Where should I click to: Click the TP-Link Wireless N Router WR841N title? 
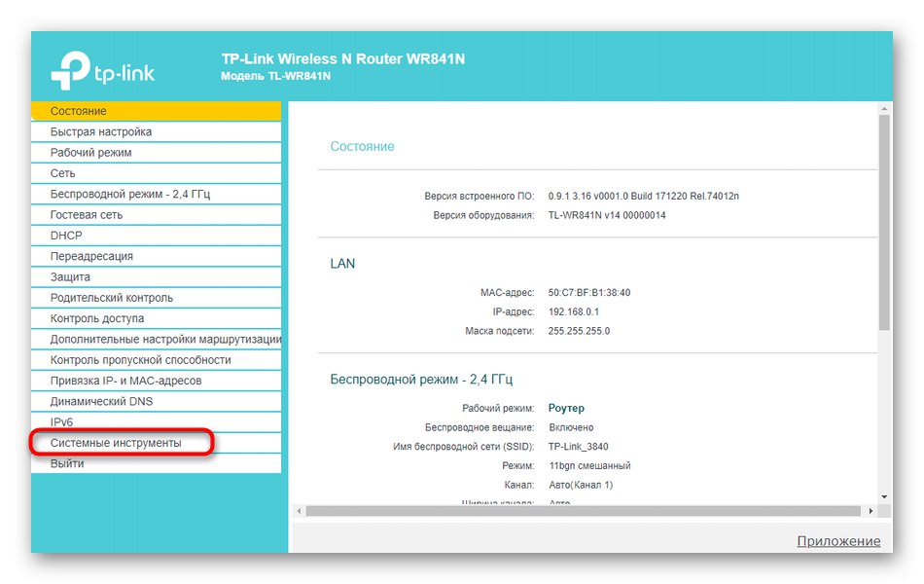tap(343, 59)
